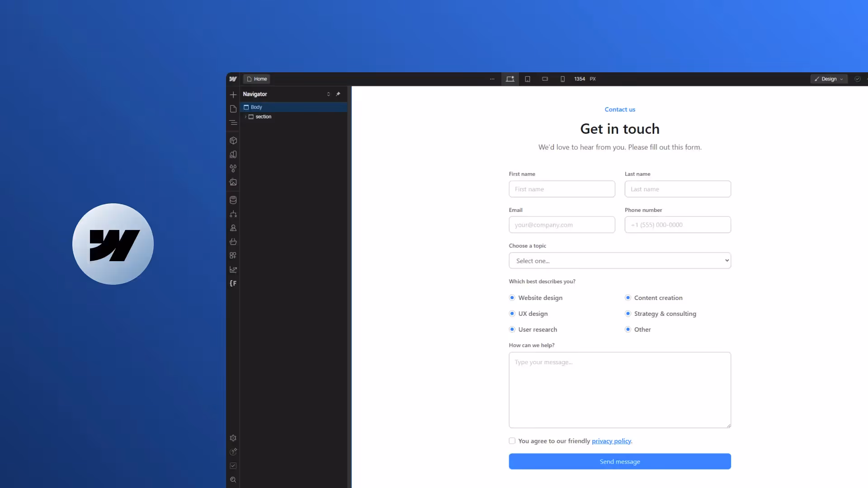
Task: Switch to the tablet breakpoint view
Action: [x=528, y=79]
